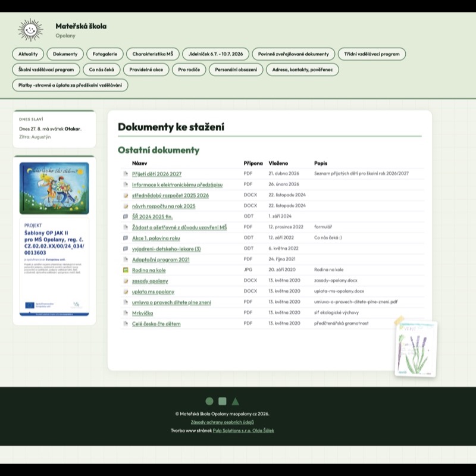Open Školní vzdělávací program

pyautogui.click(x=46, y=70)
